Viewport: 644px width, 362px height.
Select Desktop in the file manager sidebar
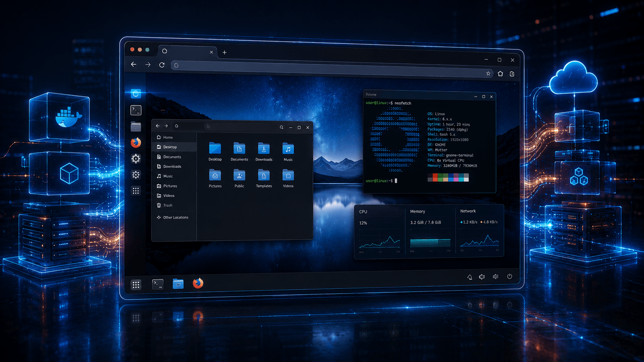(174, 147)
